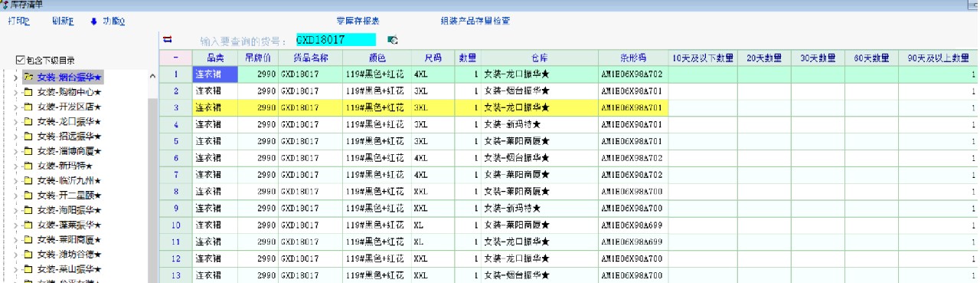Click the search icon beside the item number field

click(x=393, y=40)
